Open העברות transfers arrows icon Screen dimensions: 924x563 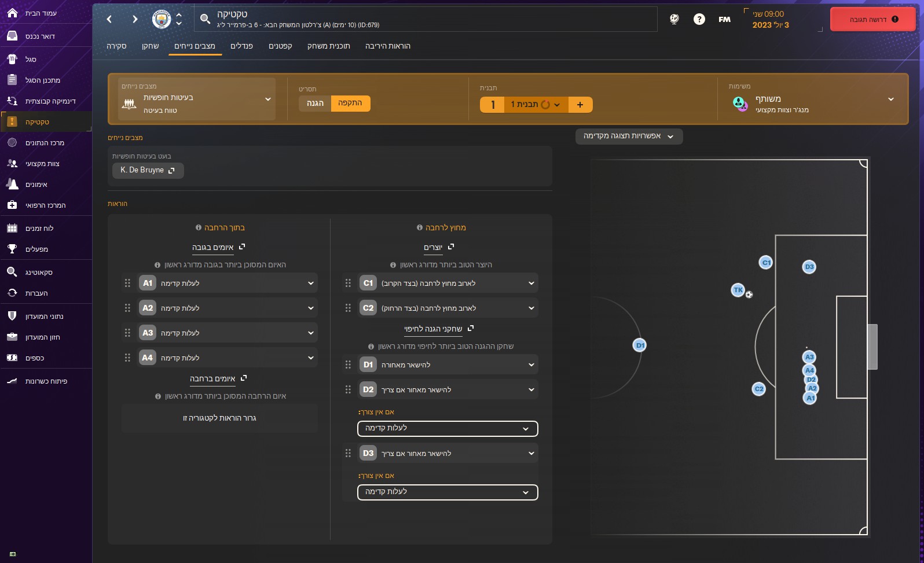click(12, 293)
